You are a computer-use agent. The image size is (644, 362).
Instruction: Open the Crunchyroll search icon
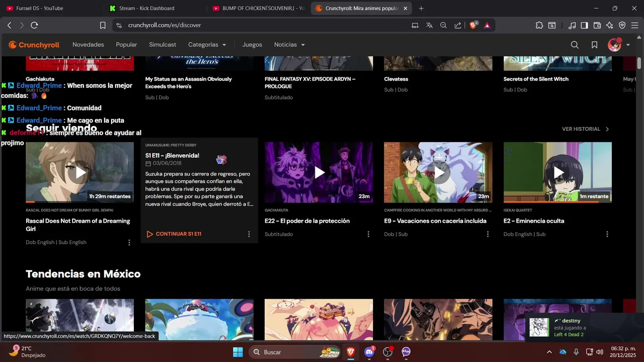click(575, 45)
